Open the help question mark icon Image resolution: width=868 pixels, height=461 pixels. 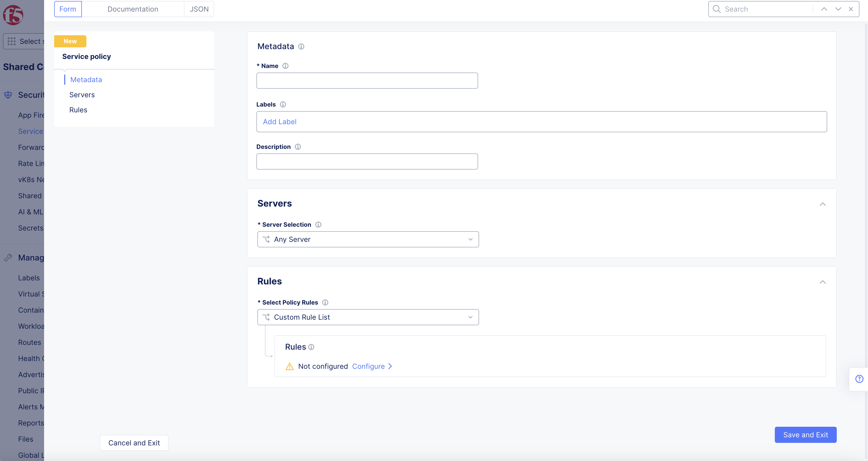pyautogui.click(x=859, y=379)
